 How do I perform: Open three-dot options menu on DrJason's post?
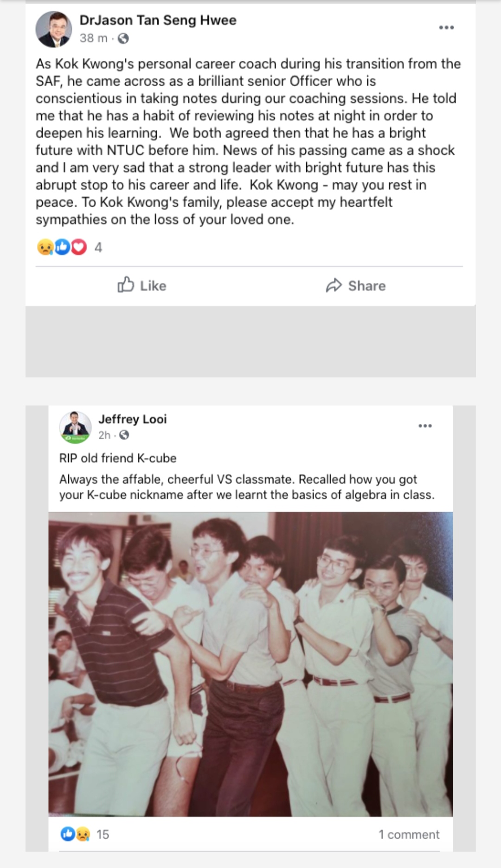click(446, 28)
